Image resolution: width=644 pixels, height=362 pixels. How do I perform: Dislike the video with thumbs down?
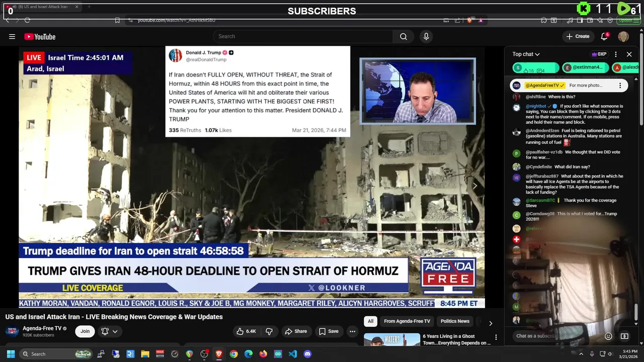[269, 331]
